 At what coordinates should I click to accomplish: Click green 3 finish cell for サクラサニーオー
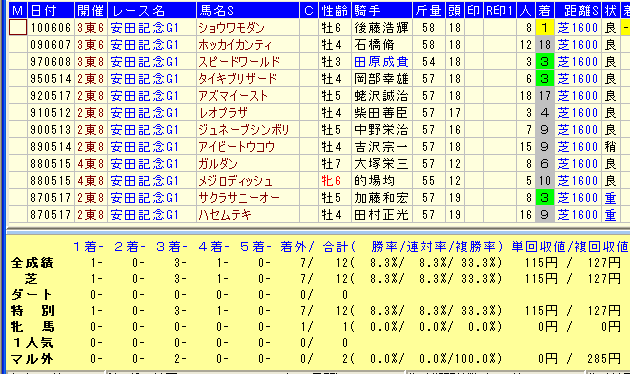[x=545, y=198]
